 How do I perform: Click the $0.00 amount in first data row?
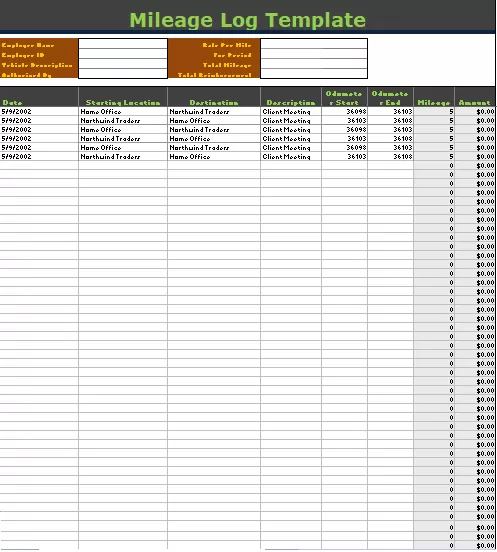pos(485,112)
